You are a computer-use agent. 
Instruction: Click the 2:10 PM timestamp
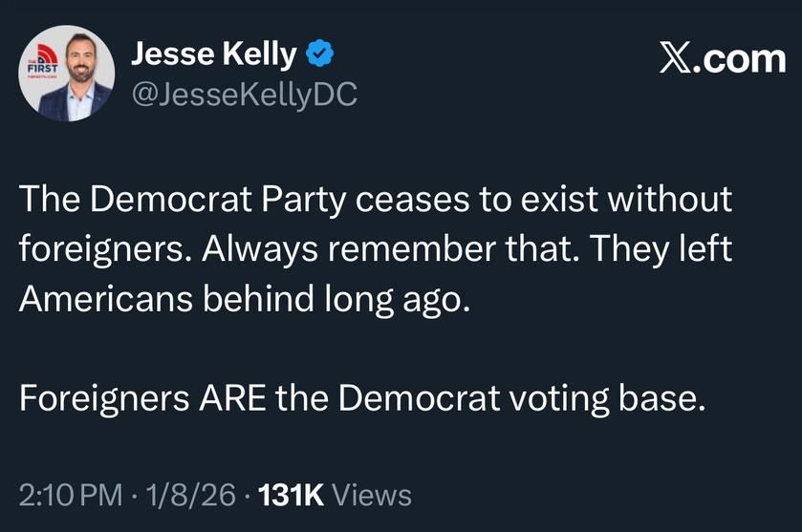(71, 496)
